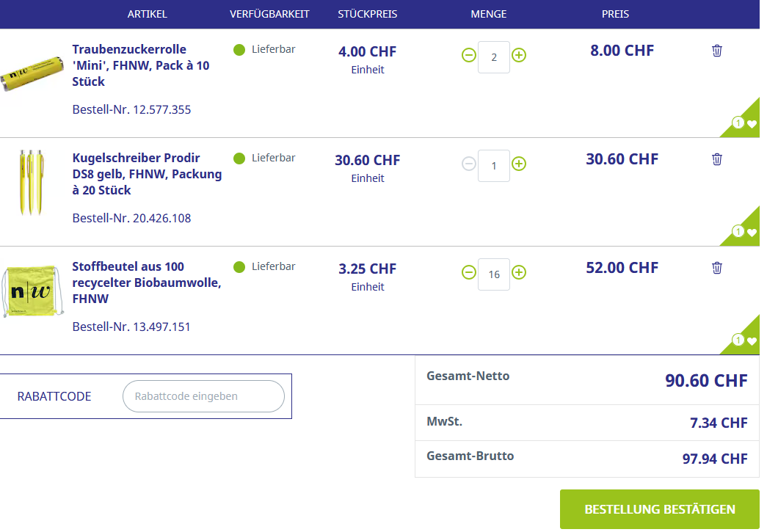Click the heart wishlist icon for Kugelschreiber
This screenshot has width=767, height=532.
pyautogui.click(x=751, y=233)
